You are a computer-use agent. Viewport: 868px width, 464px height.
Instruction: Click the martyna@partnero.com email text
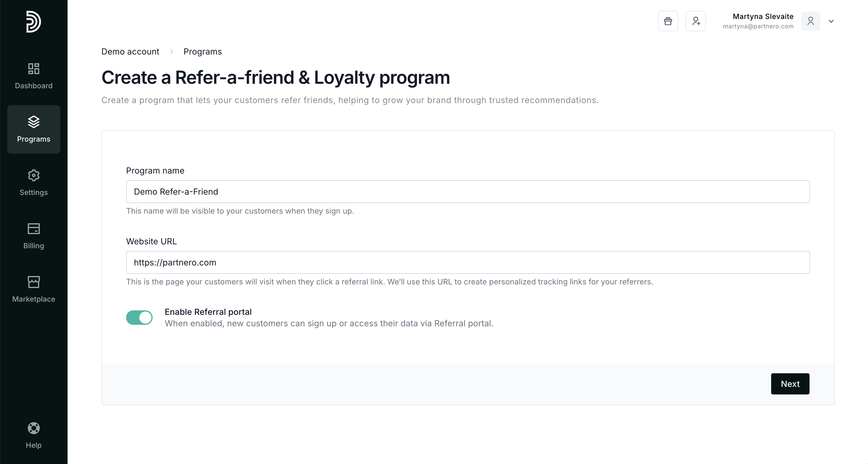[x=758, y=26]
